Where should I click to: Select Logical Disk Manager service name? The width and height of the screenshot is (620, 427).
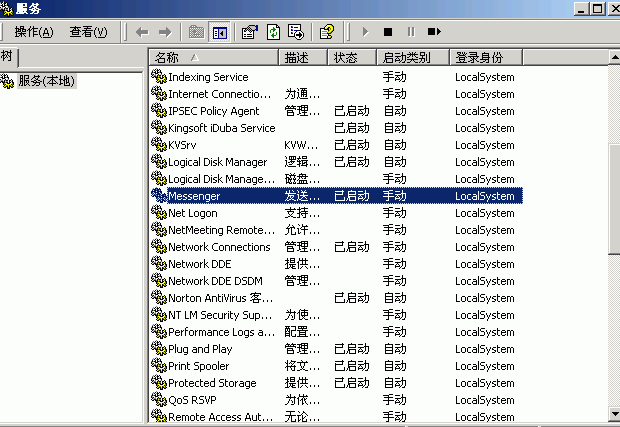pyautogui.click(x=218, y=162)
